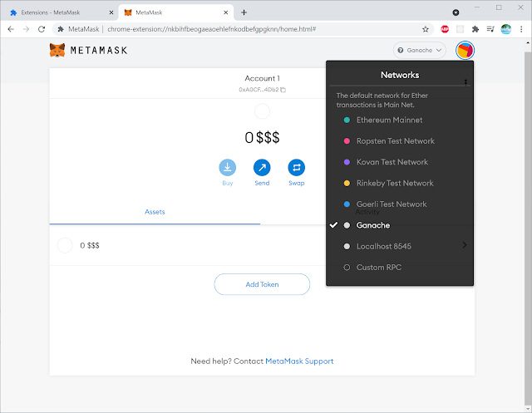This screenshot has width=532, height=413.
Task: Select Ethereum Mainnet network
Action: pyautogui.click(x=400, y=120)
